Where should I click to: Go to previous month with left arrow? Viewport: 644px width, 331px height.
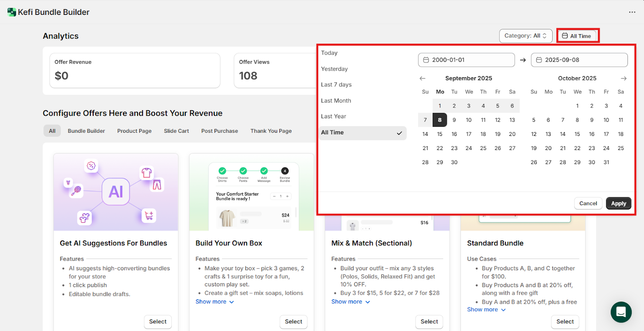point(422,78)
